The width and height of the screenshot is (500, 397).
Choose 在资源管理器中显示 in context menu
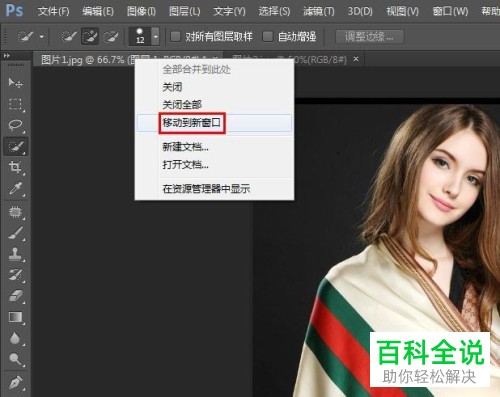pos(214,189)
